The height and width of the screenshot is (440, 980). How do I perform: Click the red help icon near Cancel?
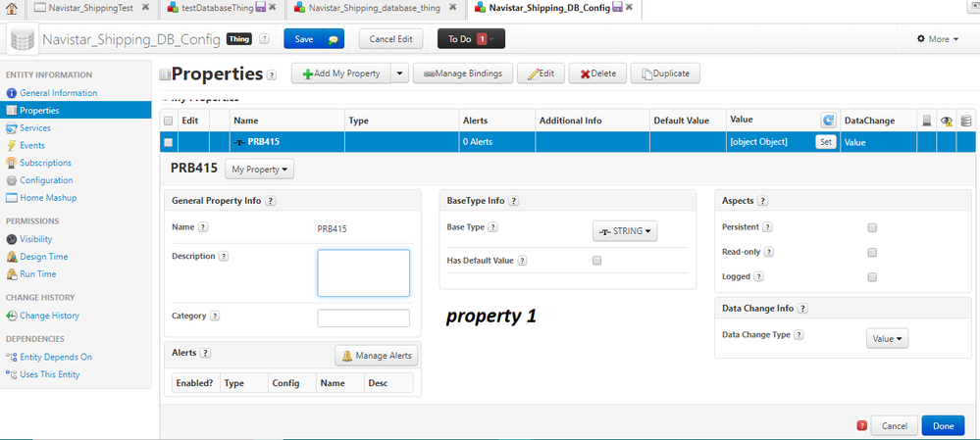862,425
